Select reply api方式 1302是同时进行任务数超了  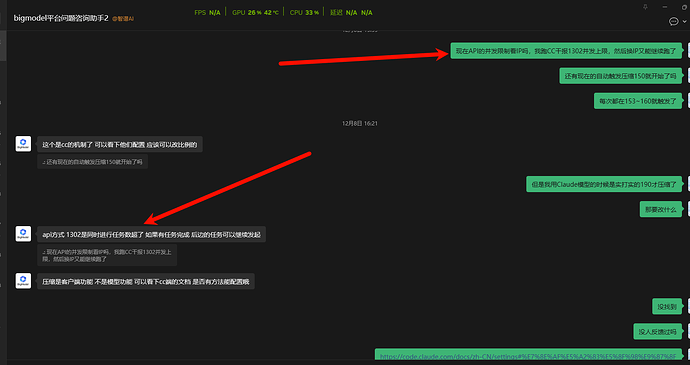coord(151,235)
